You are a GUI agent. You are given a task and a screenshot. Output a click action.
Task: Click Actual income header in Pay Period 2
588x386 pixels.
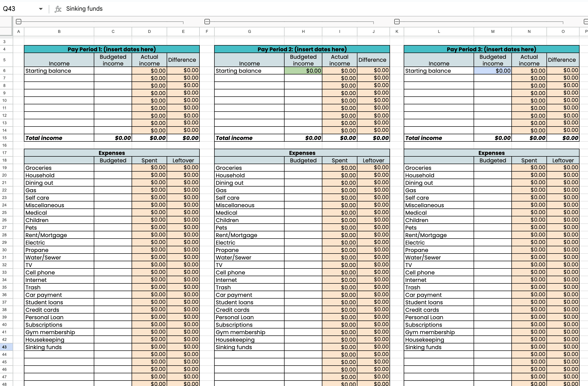[340, 60]
